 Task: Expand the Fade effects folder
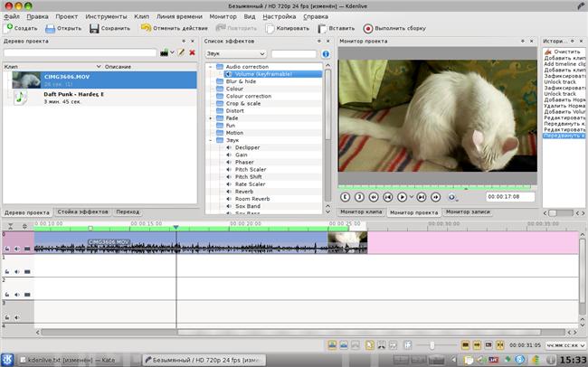[x=211, y=118]
